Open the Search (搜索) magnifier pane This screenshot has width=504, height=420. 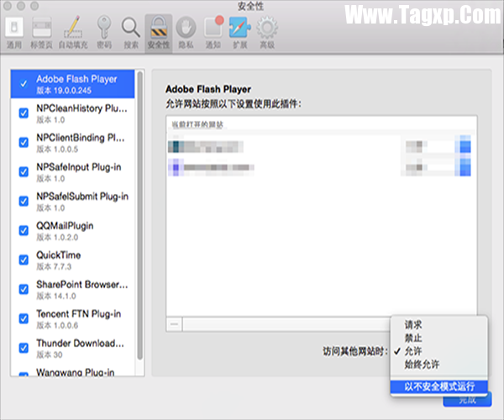(131, 33)
